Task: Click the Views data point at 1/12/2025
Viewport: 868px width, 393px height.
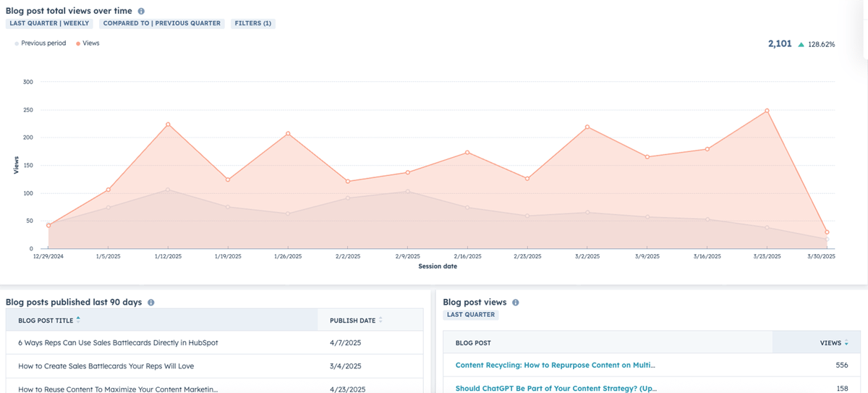Action: [x=168, y=124]
